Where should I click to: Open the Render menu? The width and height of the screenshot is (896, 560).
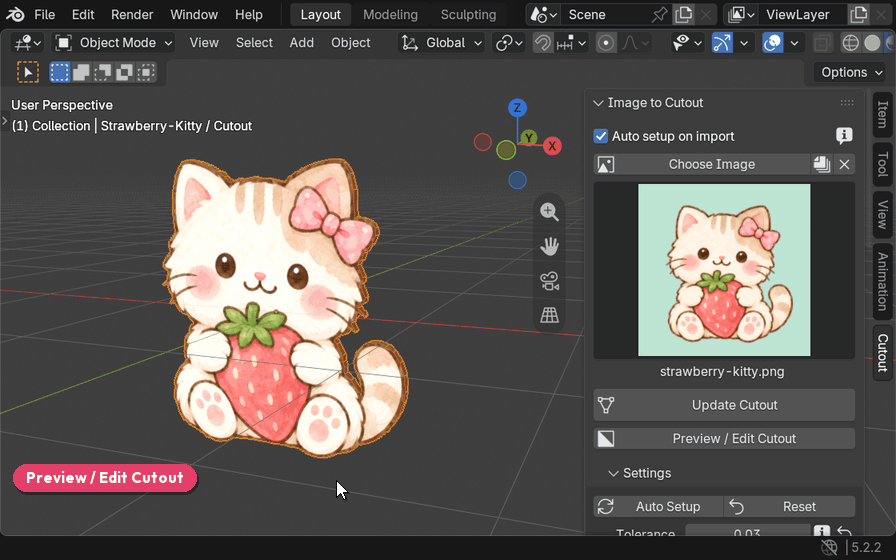coord(132,15)
